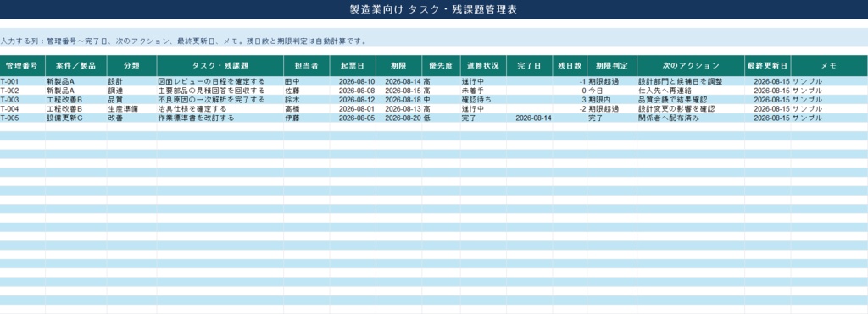Click the メモ column header

829,65
